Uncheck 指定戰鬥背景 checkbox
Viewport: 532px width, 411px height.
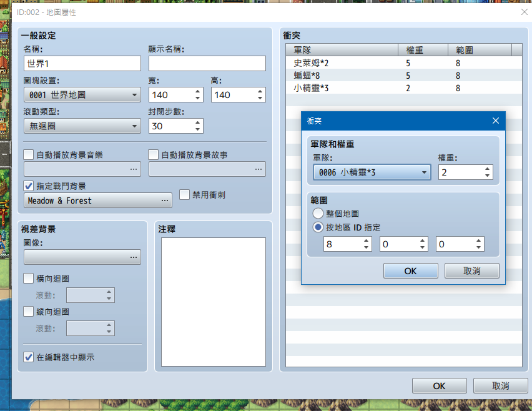[x=29, y=186]
